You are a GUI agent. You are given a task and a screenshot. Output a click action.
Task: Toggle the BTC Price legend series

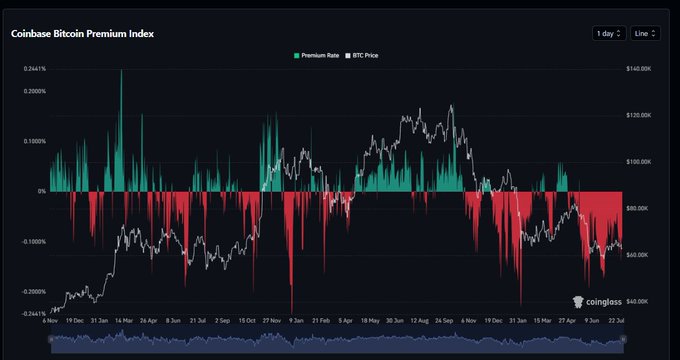(362, 56)
